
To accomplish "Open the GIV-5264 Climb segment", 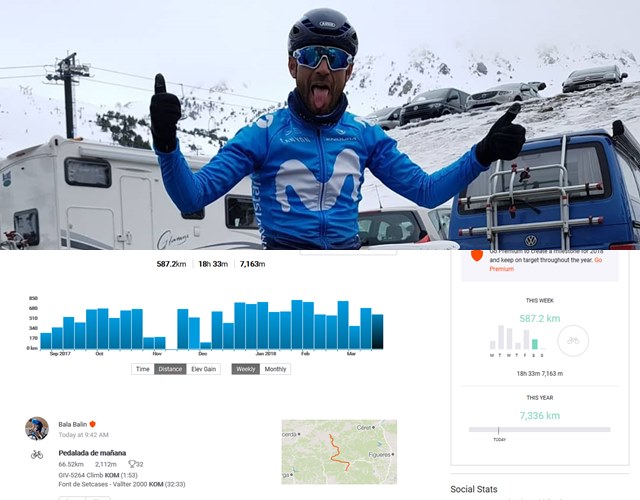I will [x=81, y=476].
